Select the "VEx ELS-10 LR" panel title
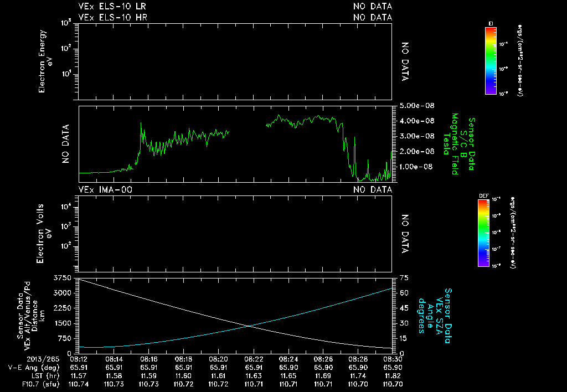 point(112,7)
